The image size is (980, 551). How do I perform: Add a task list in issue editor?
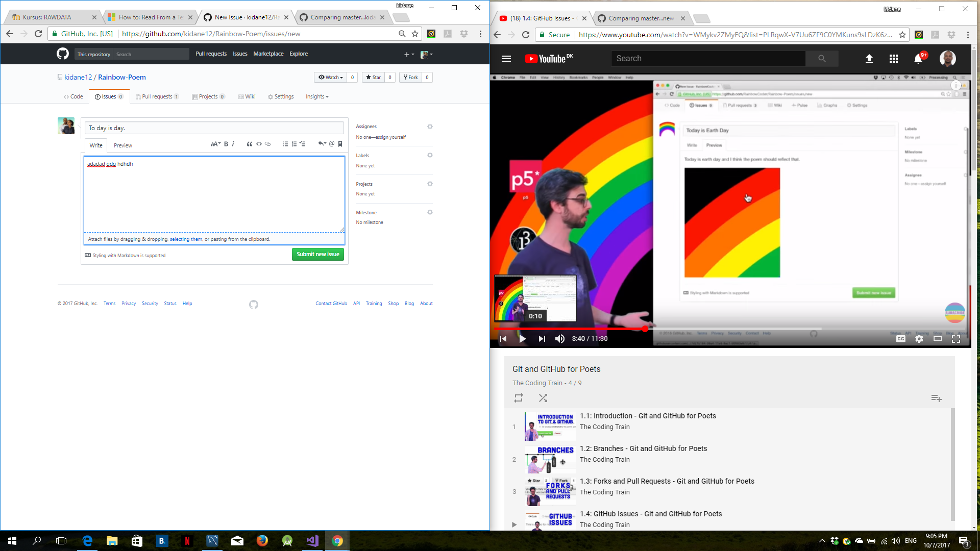pyautogui.click(x=303, y=144)
